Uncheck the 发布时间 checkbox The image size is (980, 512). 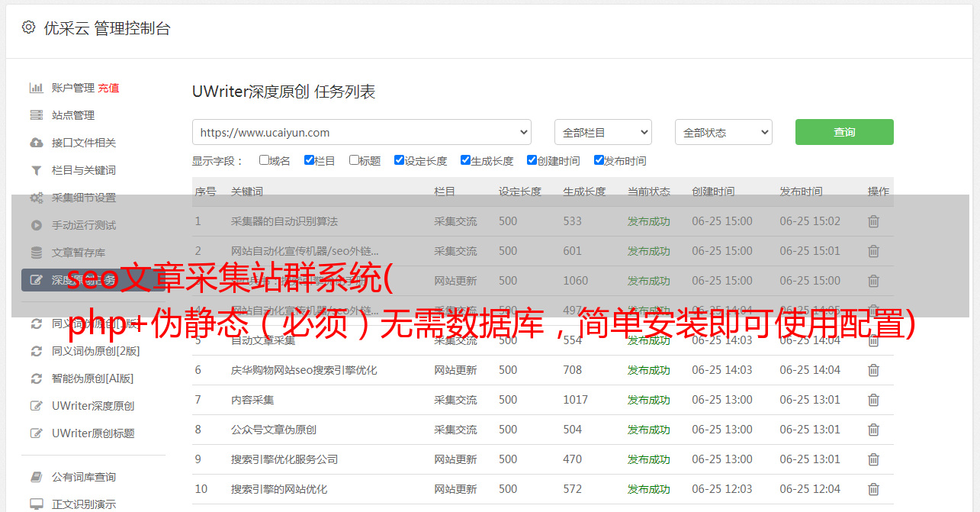click(599, 160)
